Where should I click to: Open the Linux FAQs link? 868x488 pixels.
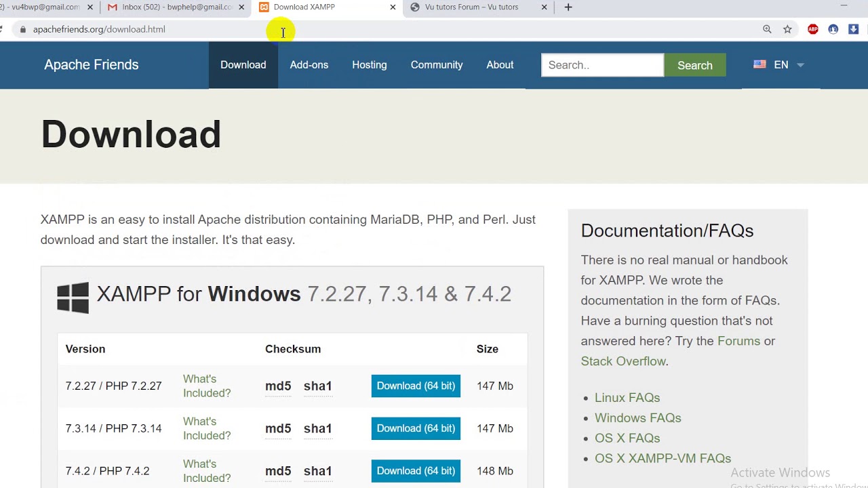point(627,398)
